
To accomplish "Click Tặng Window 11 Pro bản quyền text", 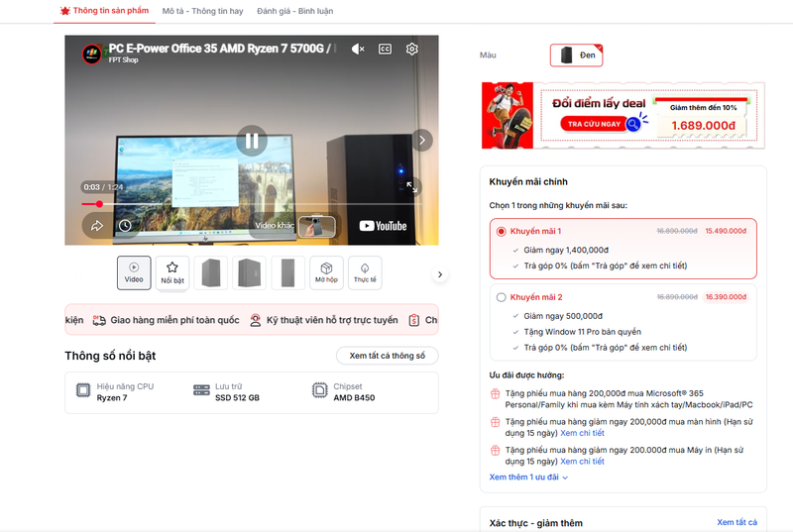I will (582, 332).
